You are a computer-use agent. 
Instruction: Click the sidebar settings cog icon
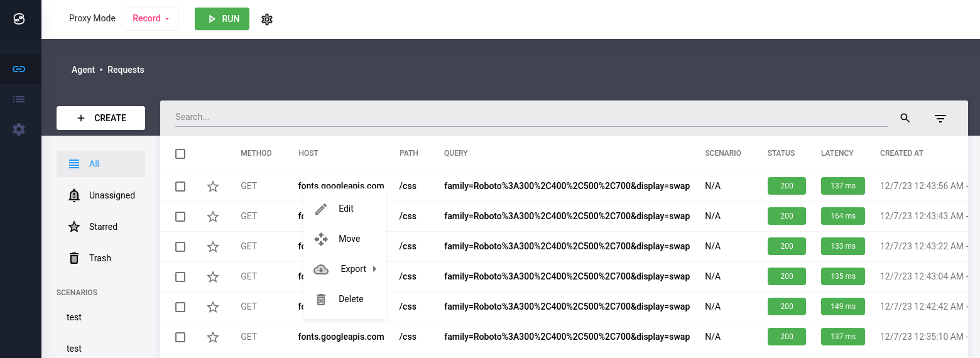pos(19,129)
